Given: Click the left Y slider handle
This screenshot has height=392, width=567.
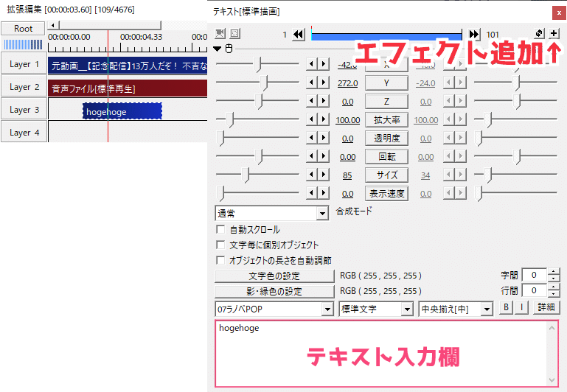Looking at the screenshot, I should point(265,83).
